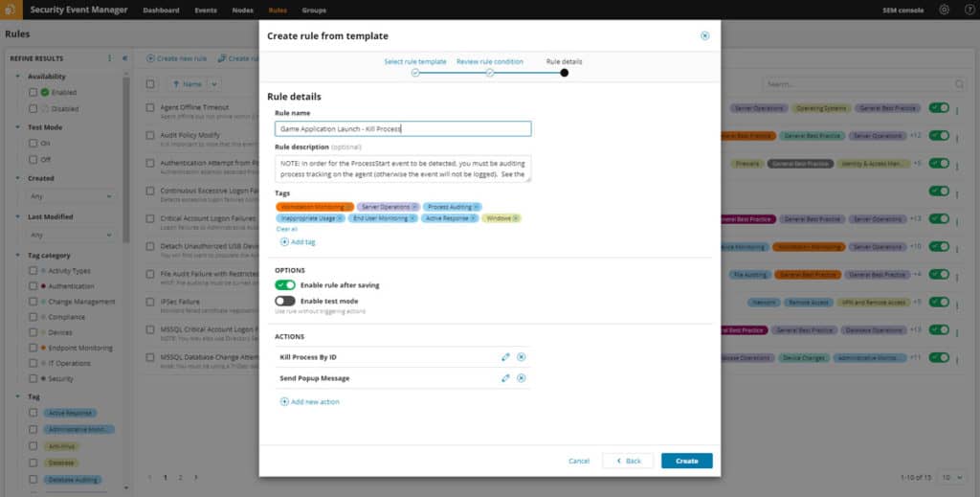The width and height of the screenshot is (980, 497).
Task: Check the Enabled availability filter
Action: click(33, 93)
